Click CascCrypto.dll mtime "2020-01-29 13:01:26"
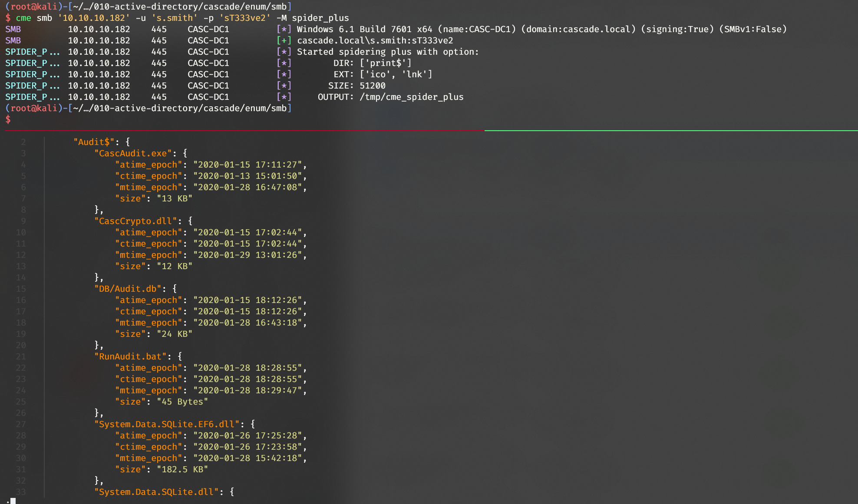Viewport: 858px width, 504px height. click(247, 255)
